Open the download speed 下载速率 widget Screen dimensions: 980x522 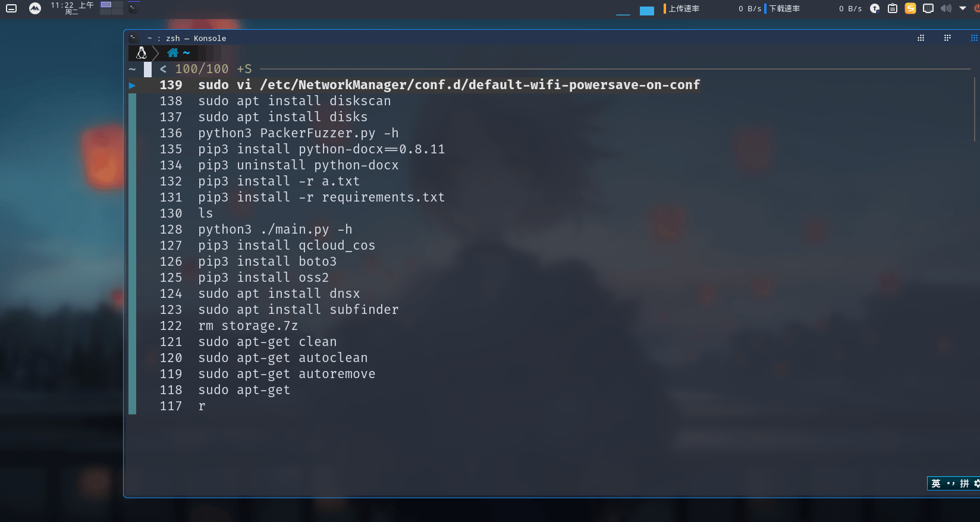pos(813,8)
